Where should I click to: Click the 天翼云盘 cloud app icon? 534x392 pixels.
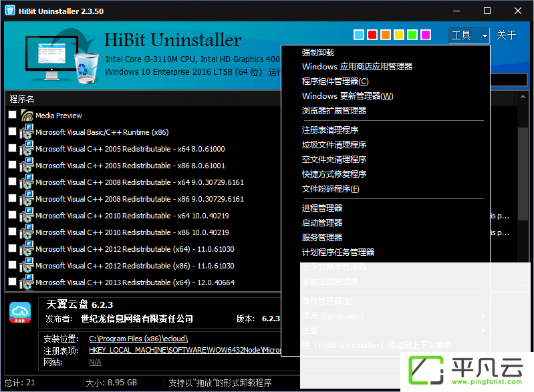[x=20, y=313]
